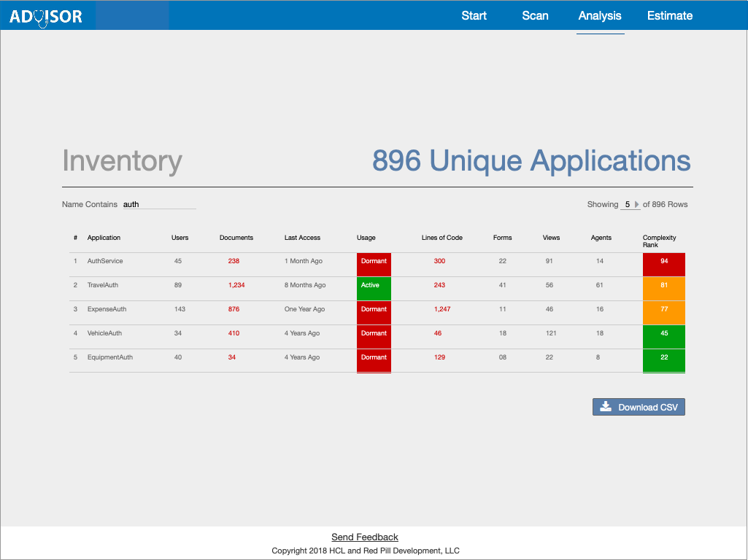Open the Start tab
This screenshot has width=748, height=560.
(474, 15)
